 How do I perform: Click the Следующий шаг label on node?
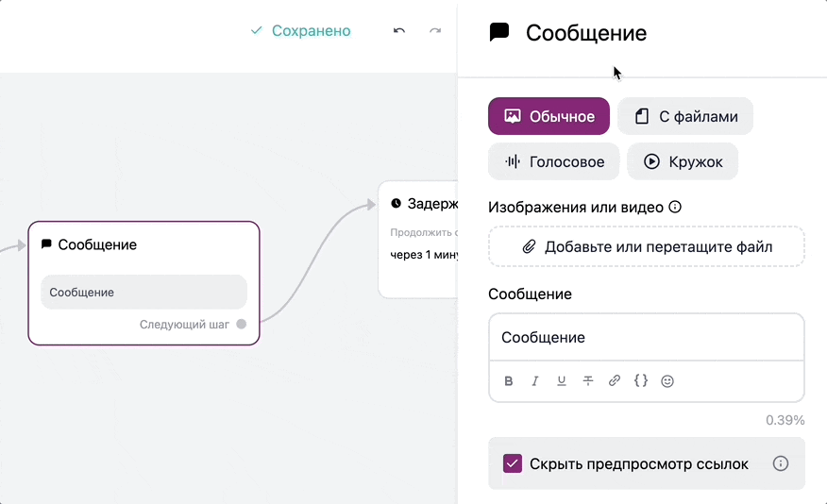coord(184,325)
